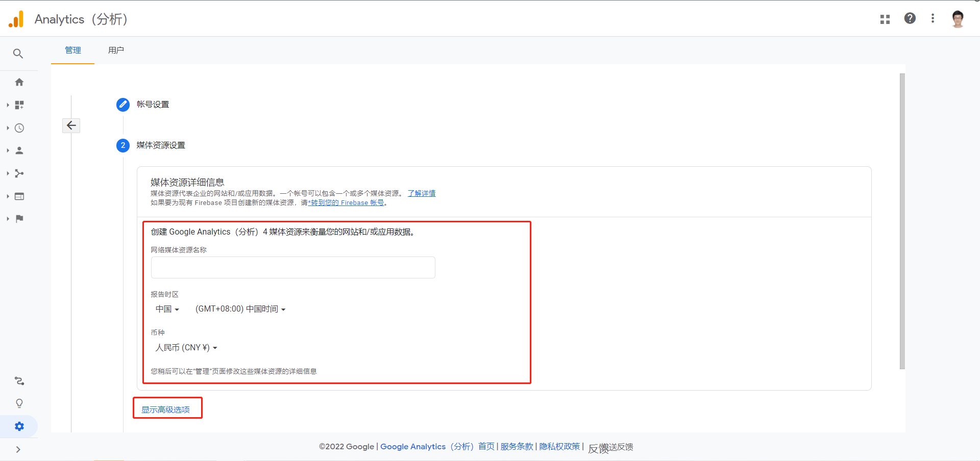980x461 pixels.
Task: Open the acquisition branch icon
Action: 19,173
